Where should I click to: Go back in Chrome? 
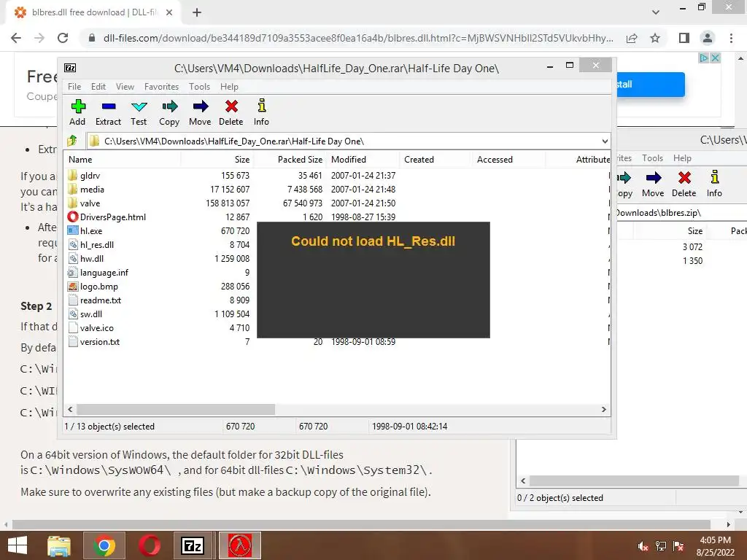coord(16,38)
